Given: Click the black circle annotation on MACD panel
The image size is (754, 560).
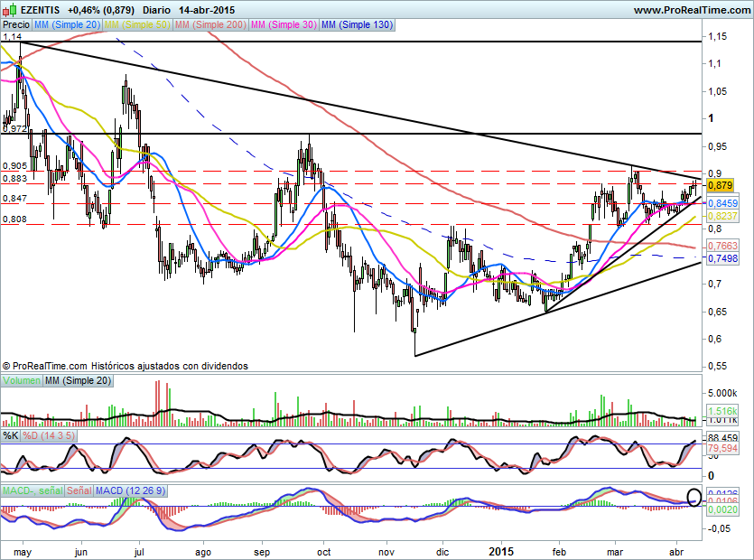Looking at the screenshot, I should coord(694,497).
